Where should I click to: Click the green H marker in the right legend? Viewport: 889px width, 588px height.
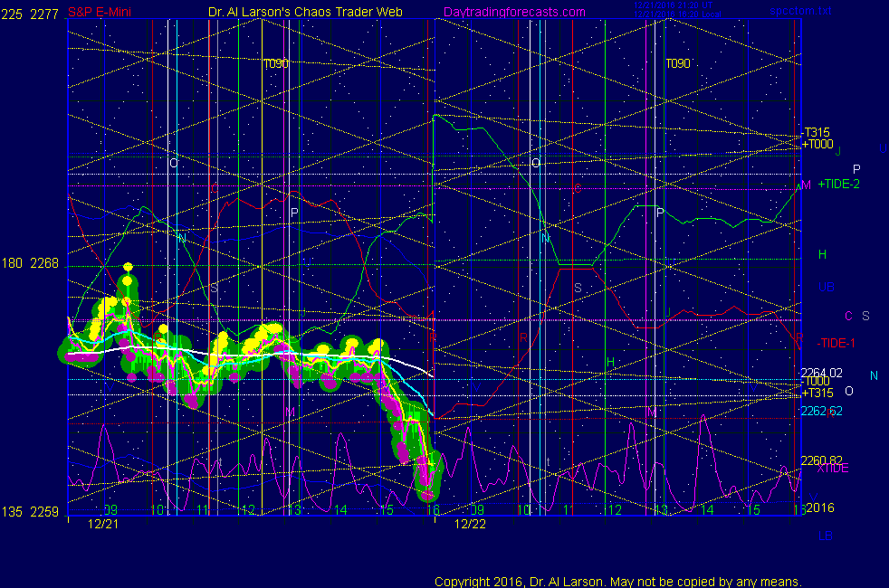tap(822, 254)
